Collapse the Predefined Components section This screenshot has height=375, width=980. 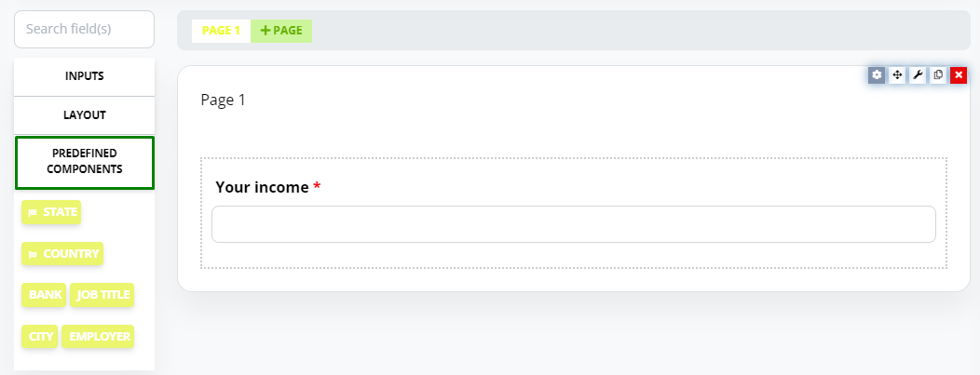[85, 162]
